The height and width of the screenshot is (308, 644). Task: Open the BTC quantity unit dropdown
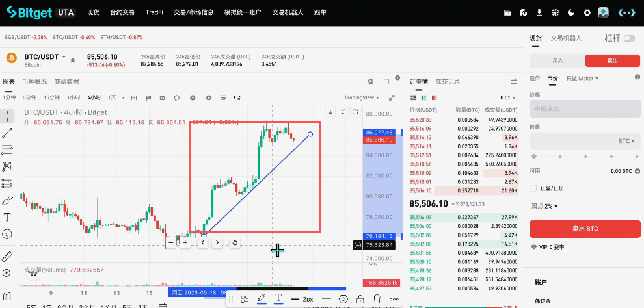click(x=626, y=141)
